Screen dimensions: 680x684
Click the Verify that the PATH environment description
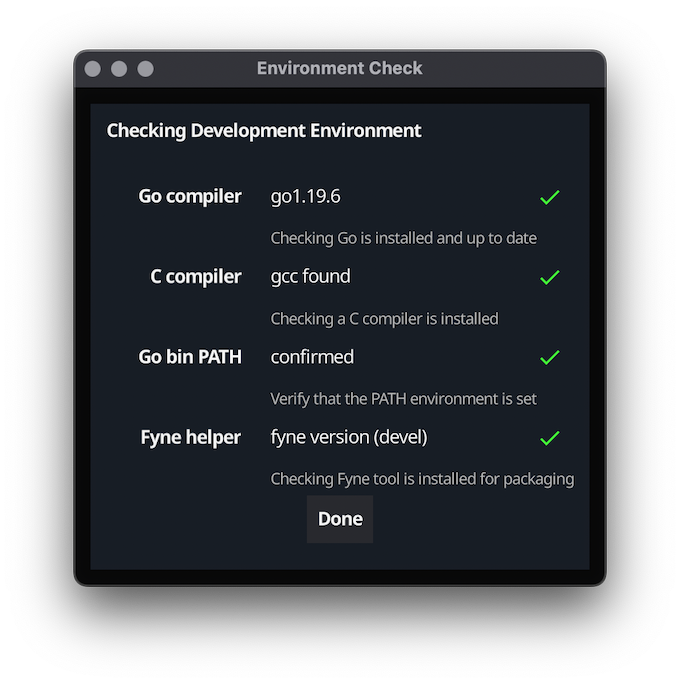(x=403, y=399)
